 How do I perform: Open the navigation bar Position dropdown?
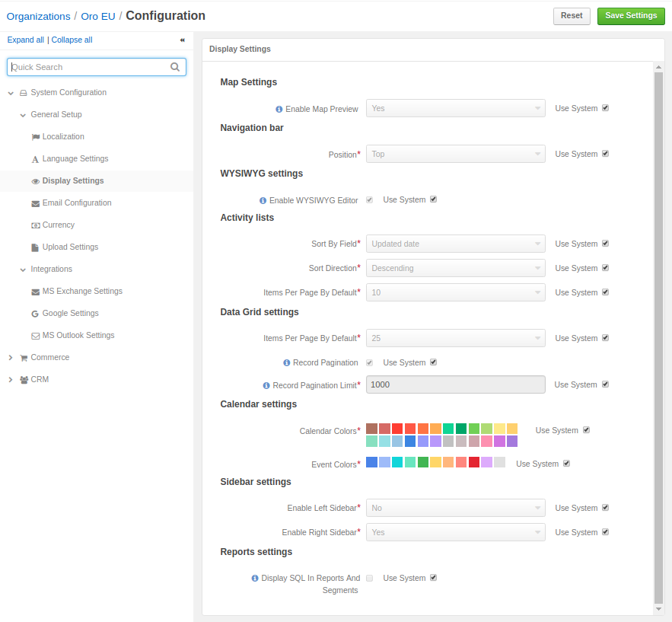(456, 154)
